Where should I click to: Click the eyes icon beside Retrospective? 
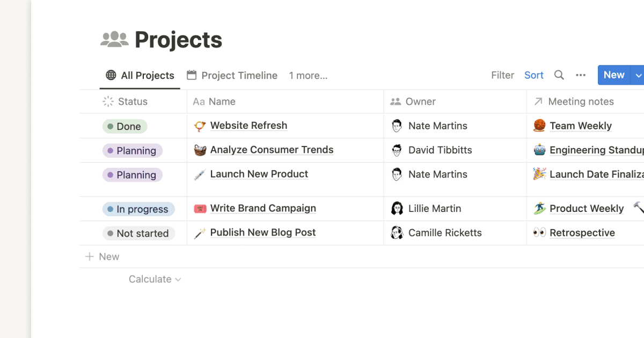[x=538, y=233]
